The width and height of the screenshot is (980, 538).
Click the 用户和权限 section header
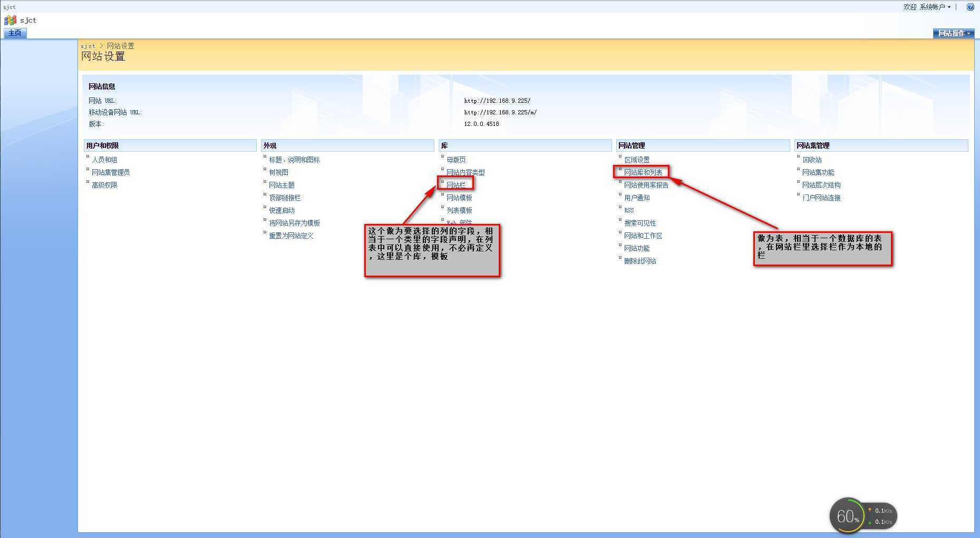coord(170,145)
